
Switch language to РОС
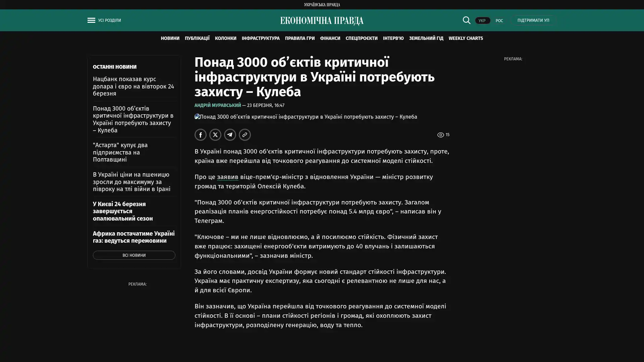[x=499, y=21]
